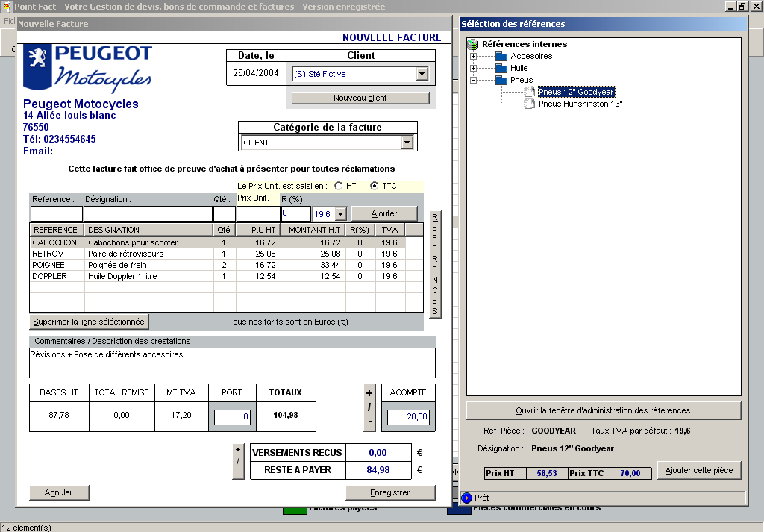Click the Annuler button
The height and width of the screenshot is (532, 764).
59,492
